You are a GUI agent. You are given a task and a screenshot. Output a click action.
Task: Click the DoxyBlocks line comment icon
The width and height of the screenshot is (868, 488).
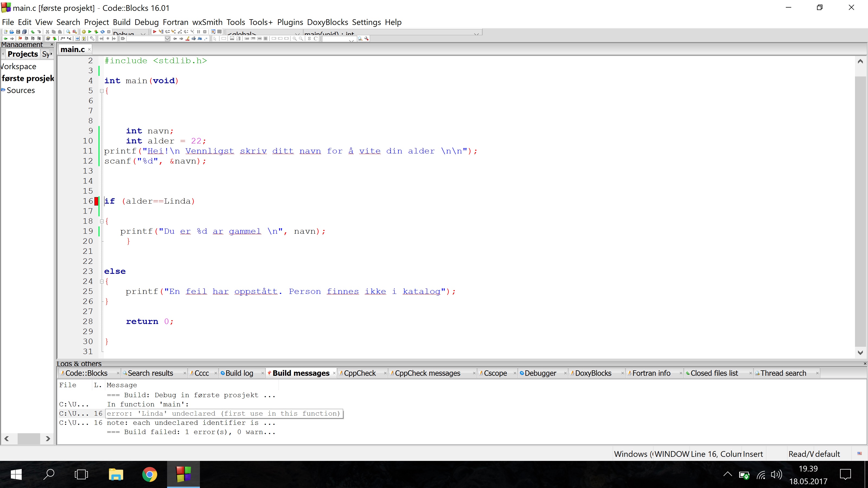tap(69, 39)
